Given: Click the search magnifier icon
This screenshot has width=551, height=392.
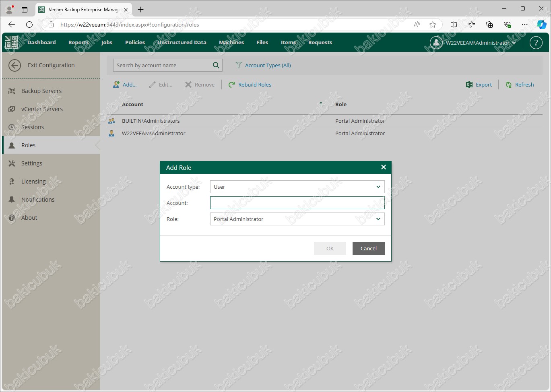Looking at the screenshot, I should [216, 65].
